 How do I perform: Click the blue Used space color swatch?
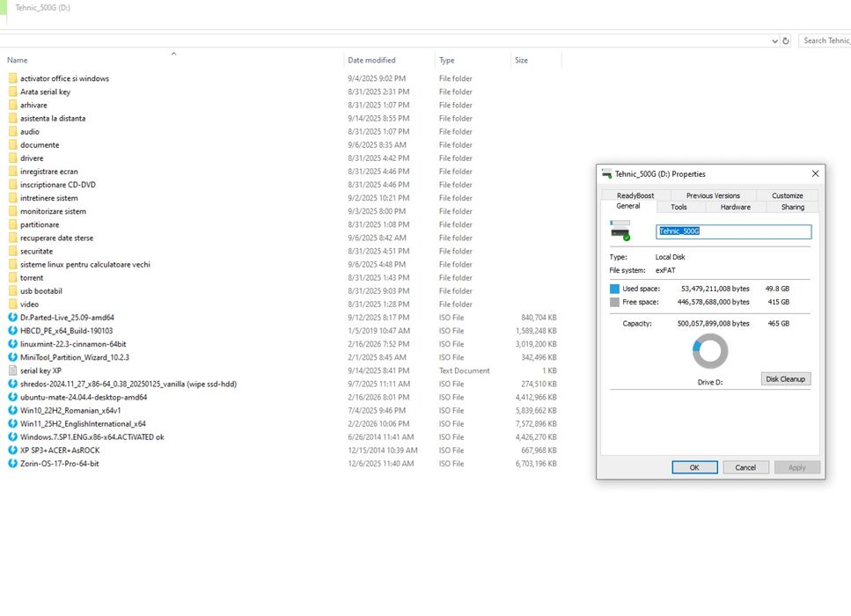coord(614,289)
